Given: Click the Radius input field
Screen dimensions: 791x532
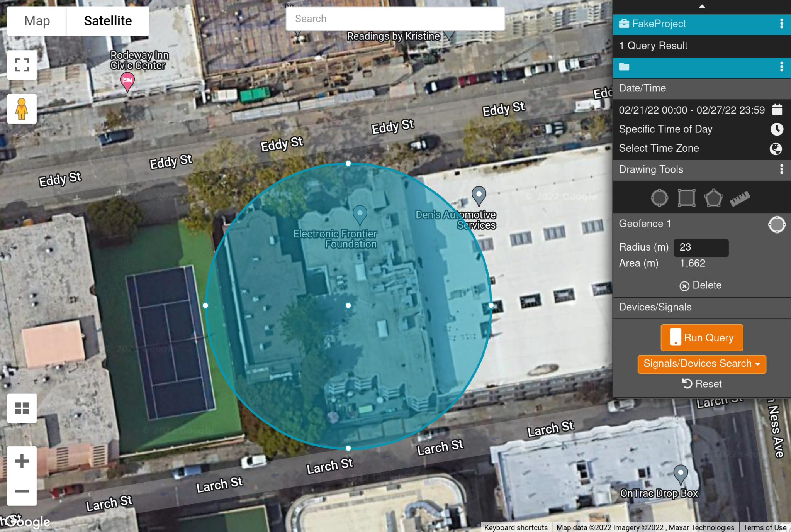Looking at the screenshot, I should pyautogui.click(x=701, y=247).
